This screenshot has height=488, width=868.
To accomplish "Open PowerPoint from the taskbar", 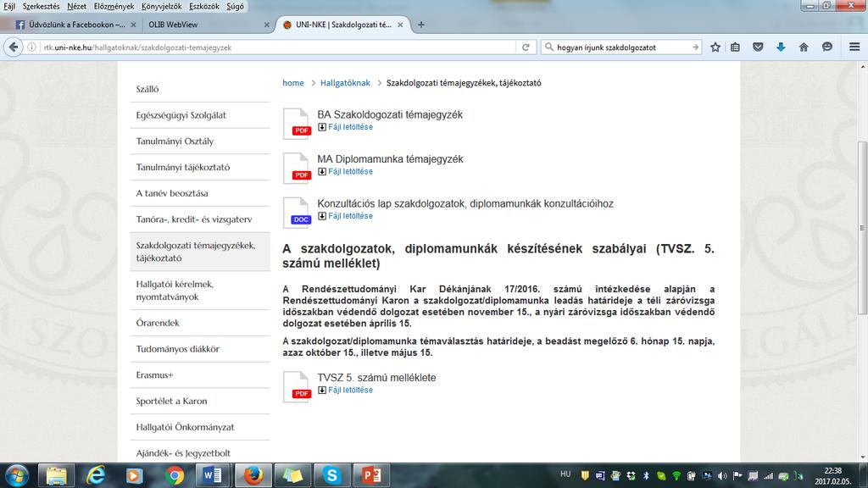I will [371, 475].
